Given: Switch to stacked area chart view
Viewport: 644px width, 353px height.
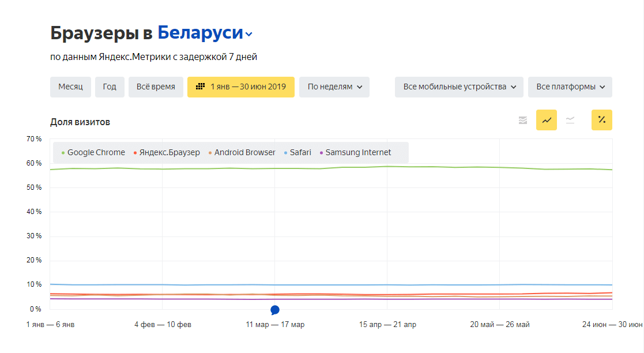Looking at the screenshot, I should [523, 120].
